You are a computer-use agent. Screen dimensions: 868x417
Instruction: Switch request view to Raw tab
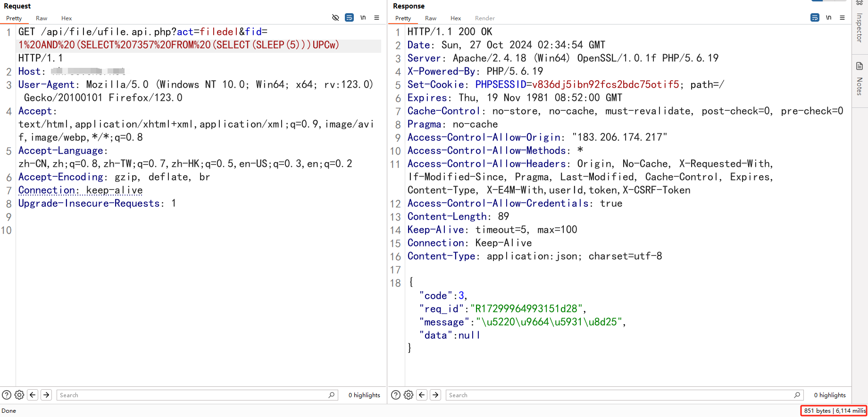42,18
